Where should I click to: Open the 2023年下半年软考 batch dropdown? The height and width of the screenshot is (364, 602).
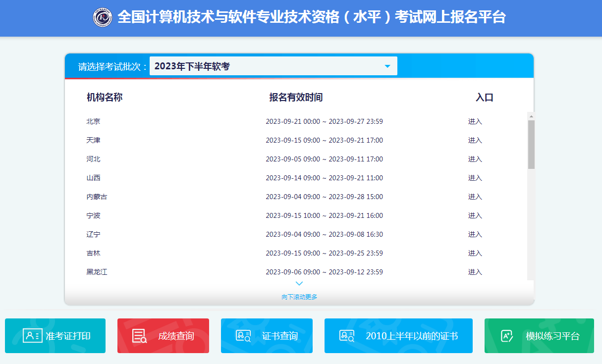[273, 65]
